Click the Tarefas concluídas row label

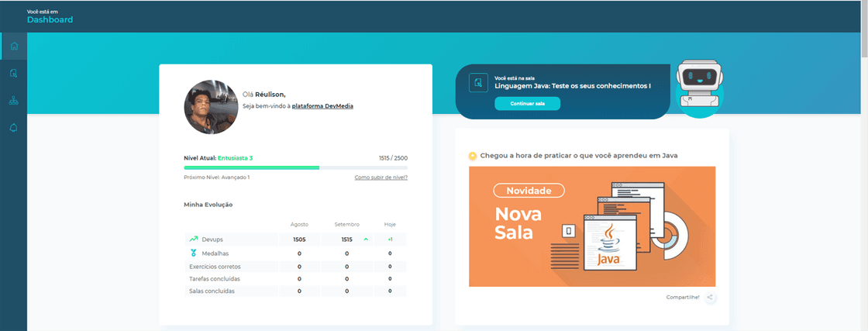[215, 278]
